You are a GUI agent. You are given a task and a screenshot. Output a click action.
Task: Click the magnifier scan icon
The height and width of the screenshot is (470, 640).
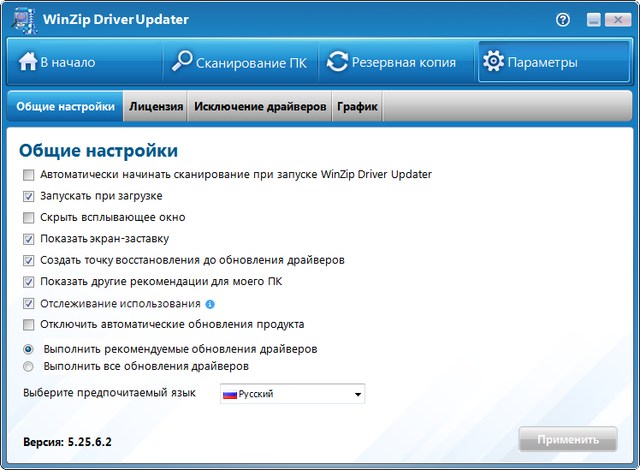(x=183, y=62)
